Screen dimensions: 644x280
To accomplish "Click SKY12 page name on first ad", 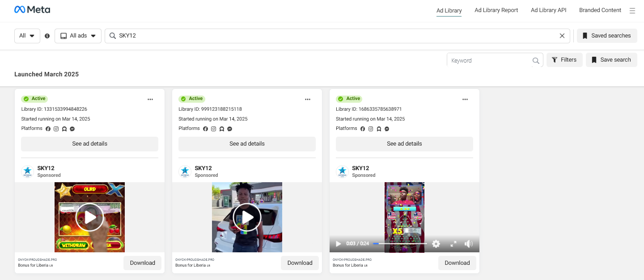I will pyautogui.click(x=46, y=168).
